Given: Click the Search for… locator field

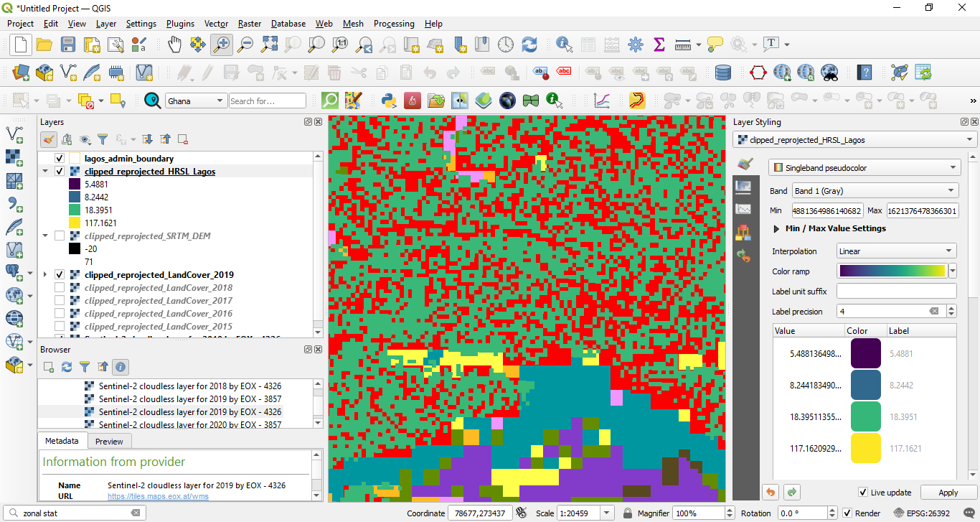Looking at the screenshot, I should pos(267,101).
